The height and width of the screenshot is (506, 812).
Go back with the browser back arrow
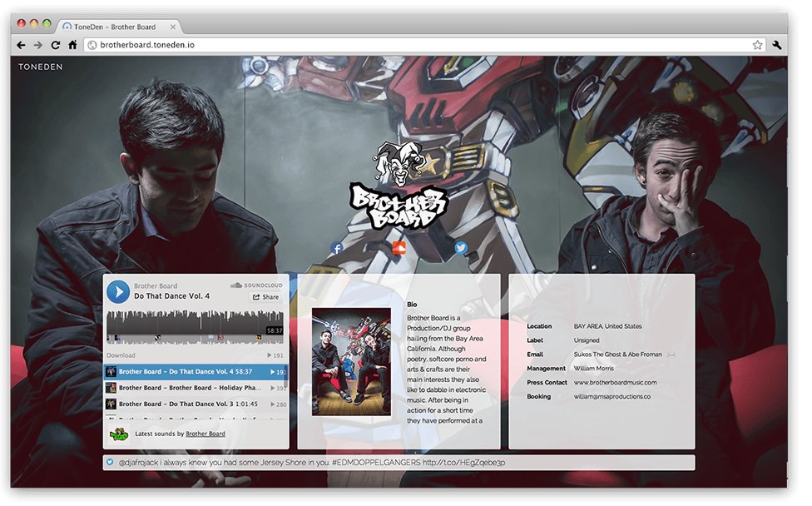click(21, 45)
